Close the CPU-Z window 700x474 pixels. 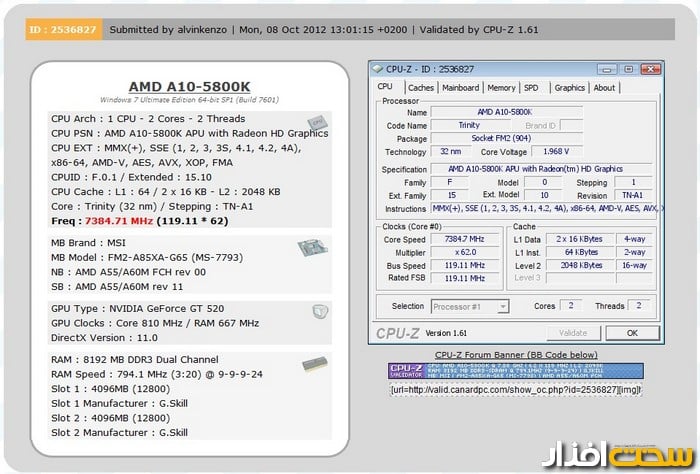[x=650, y=69]
